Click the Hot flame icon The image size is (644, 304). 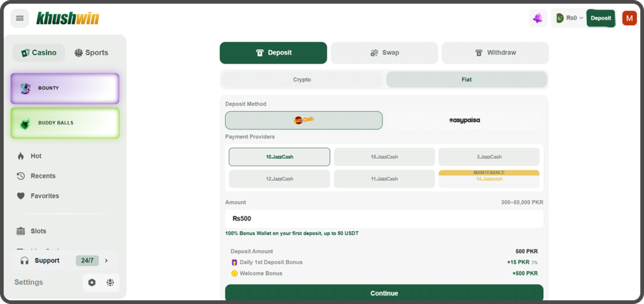coord(21,156)
